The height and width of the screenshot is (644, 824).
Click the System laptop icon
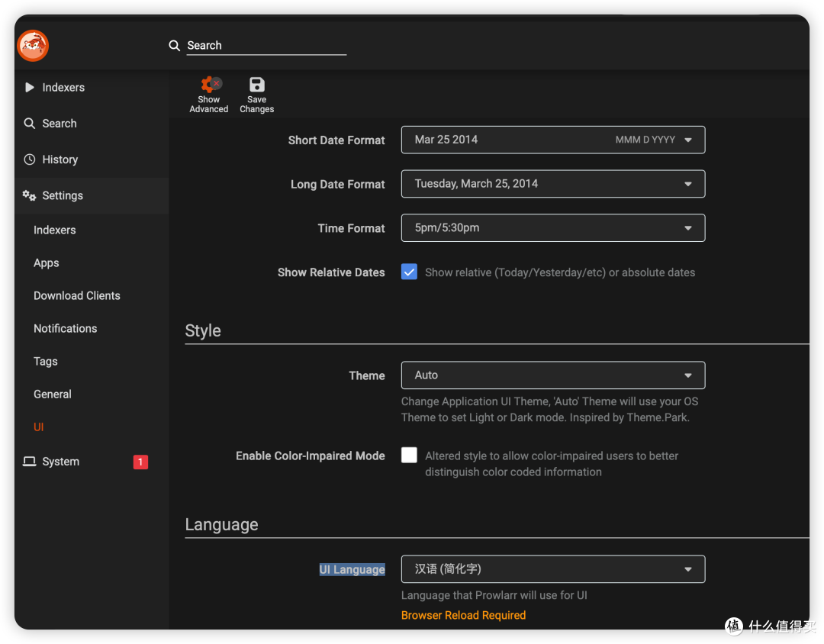click(x=30, y=462)
